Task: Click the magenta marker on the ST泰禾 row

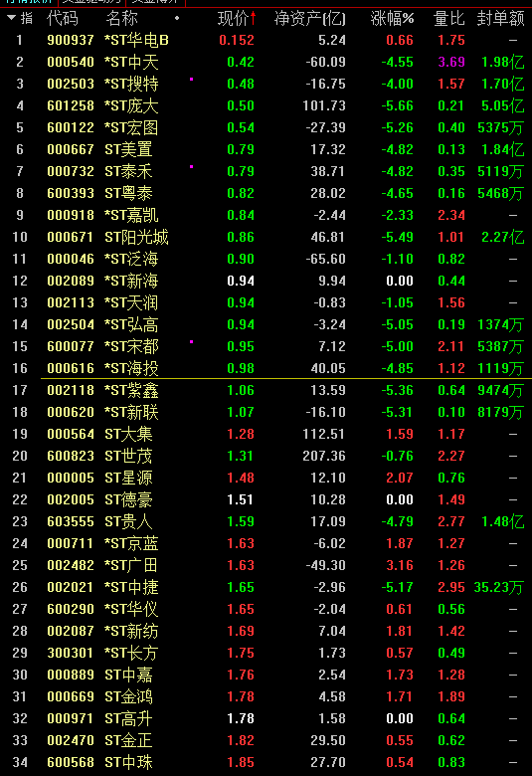Action: coord(192,167)
